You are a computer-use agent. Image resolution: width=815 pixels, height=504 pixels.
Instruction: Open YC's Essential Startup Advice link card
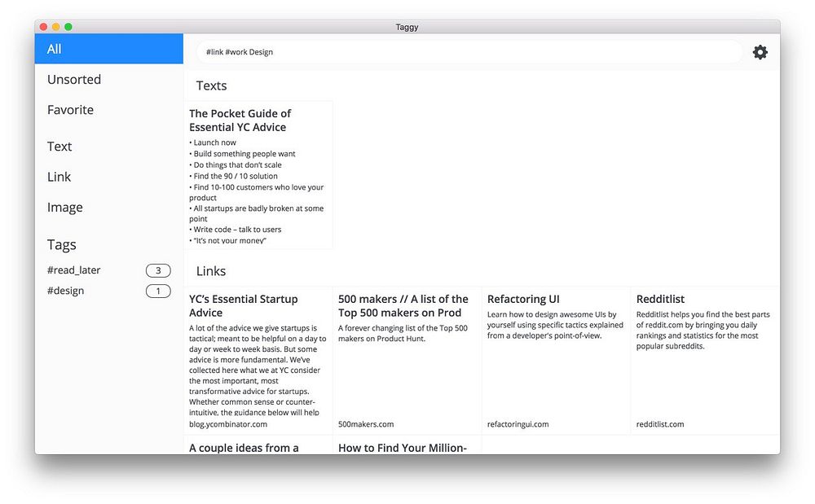pyautogui.click(x=258, y=361)
